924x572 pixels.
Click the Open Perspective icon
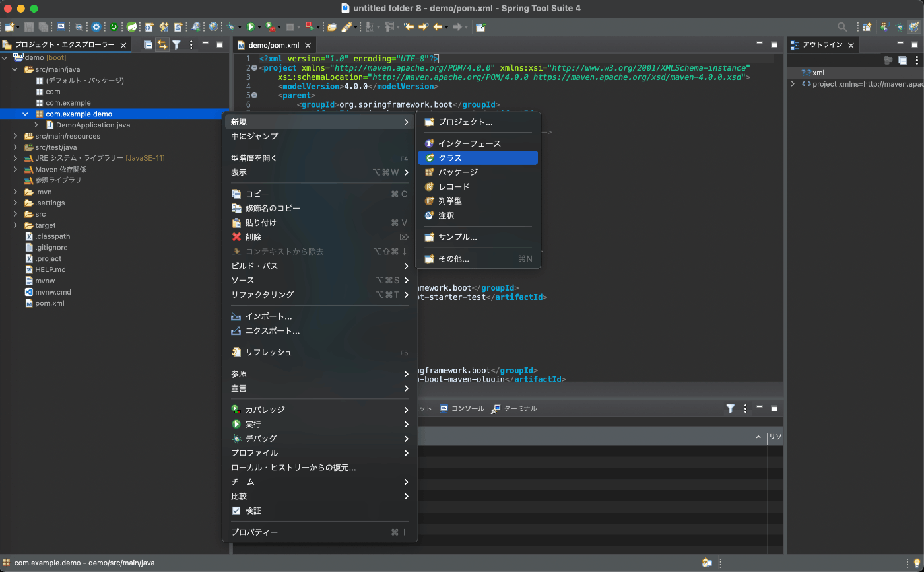[867, 27]
